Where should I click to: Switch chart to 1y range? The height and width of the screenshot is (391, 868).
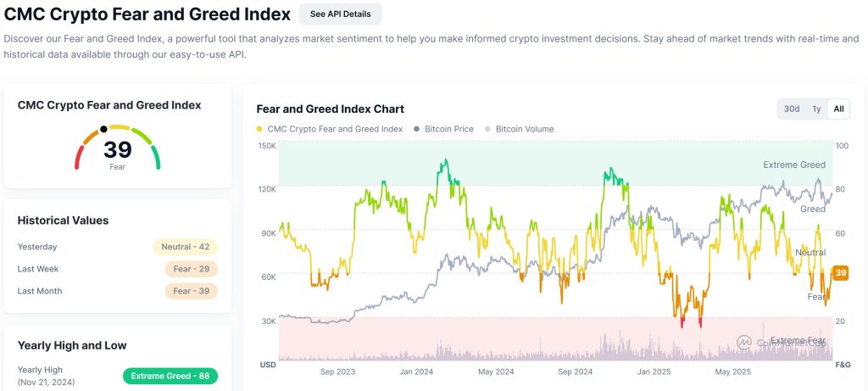(x=816, y=109)
